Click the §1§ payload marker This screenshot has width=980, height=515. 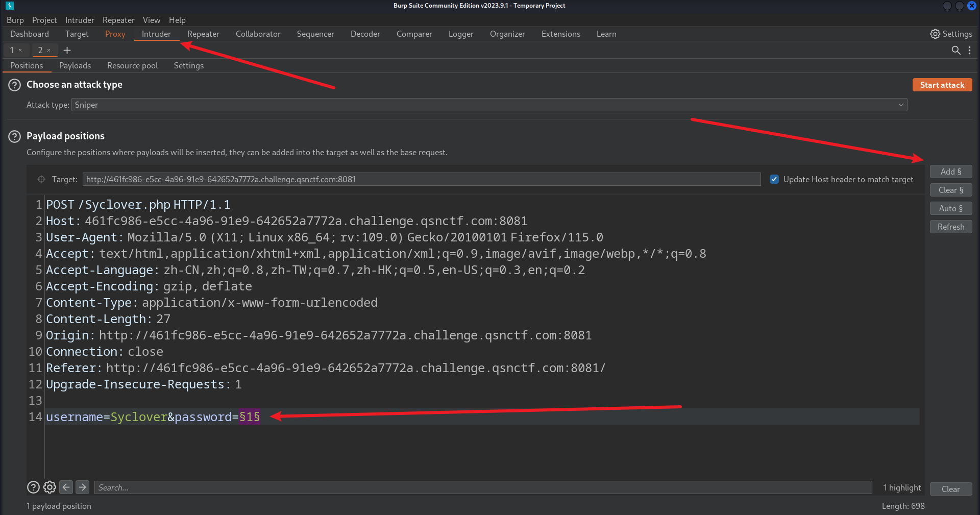(x=250, y=417)
